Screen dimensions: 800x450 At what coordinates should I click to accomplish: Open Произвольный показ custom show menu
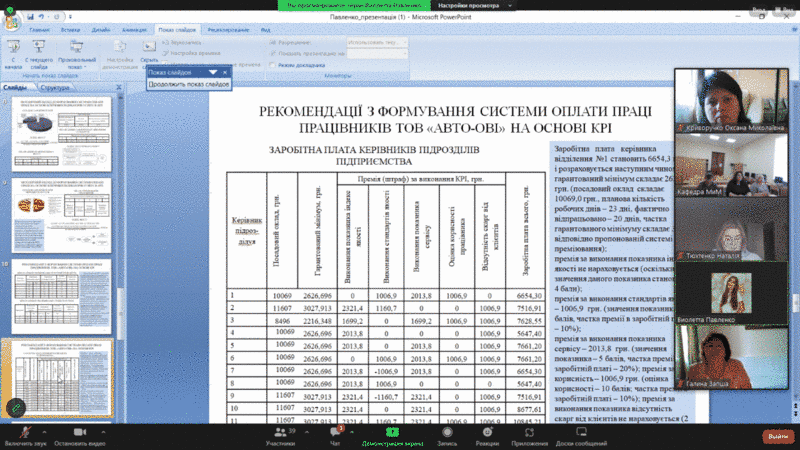77,55
